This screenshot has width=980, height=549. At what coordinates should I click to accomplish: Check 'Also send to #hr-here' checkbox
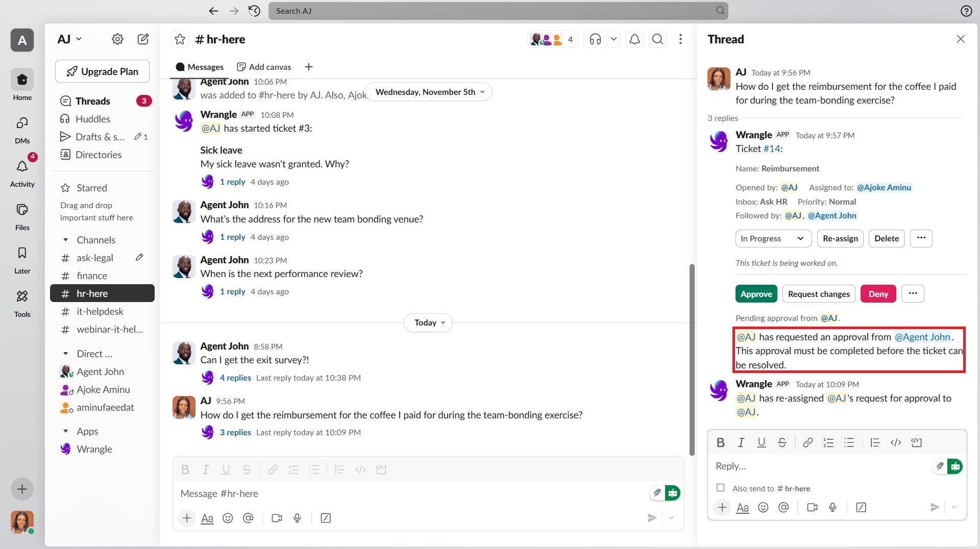[x=720, y=488]
